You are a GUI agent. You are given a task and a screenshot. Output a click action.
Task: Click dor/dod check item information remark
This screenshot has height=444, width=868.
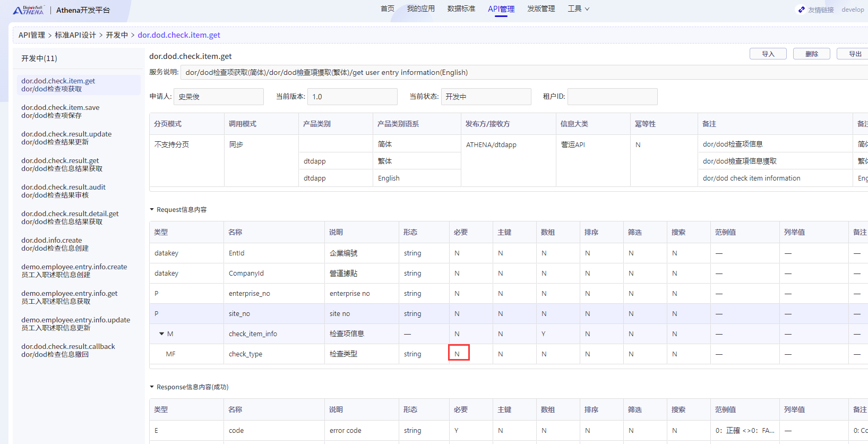click(x=775, y=178)
